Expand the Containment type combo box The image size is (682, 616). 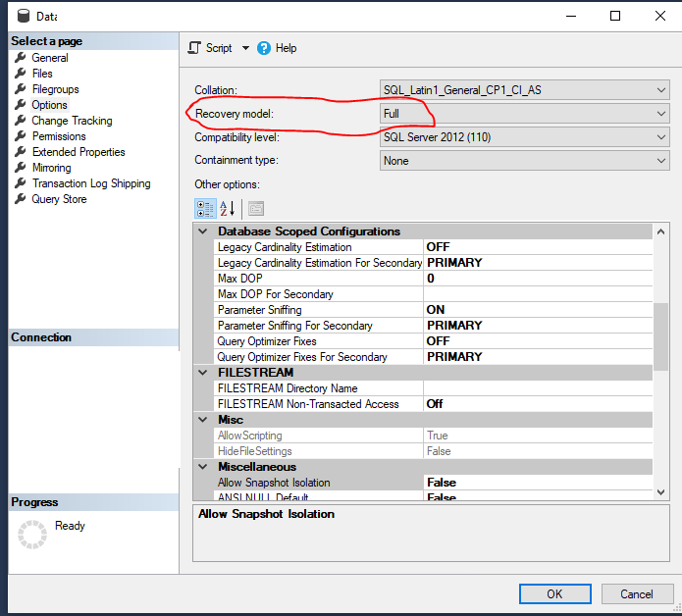pos(661,161)
